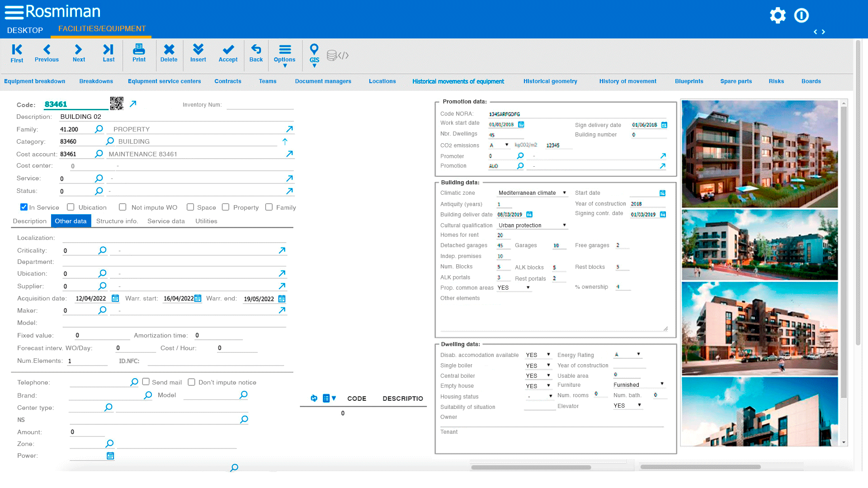Click the Accept checkmark icon
Image resolution: width=868 pixels, height=488 pixels.
pos(228,51)
